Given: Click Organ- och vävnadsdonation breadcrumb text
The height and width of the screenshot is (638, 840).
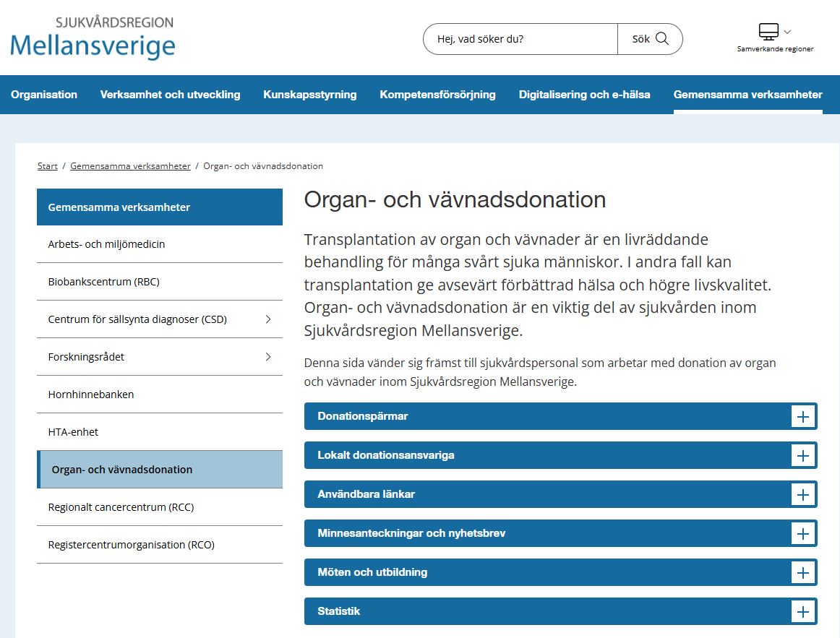Looking at the screenshot, I should pyautogui.click(x=263, y=166).
